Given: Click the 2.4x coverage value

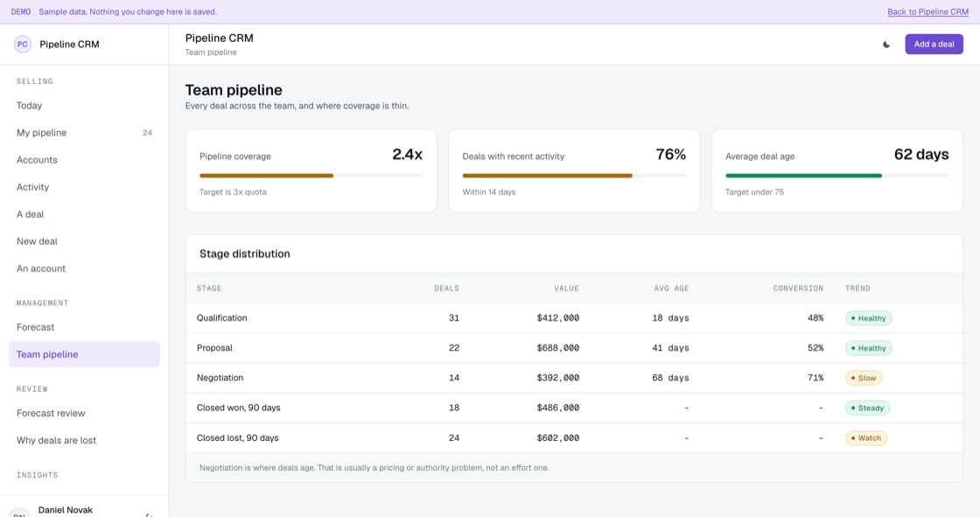Looking at the screenshot, I should coord(407,155).
